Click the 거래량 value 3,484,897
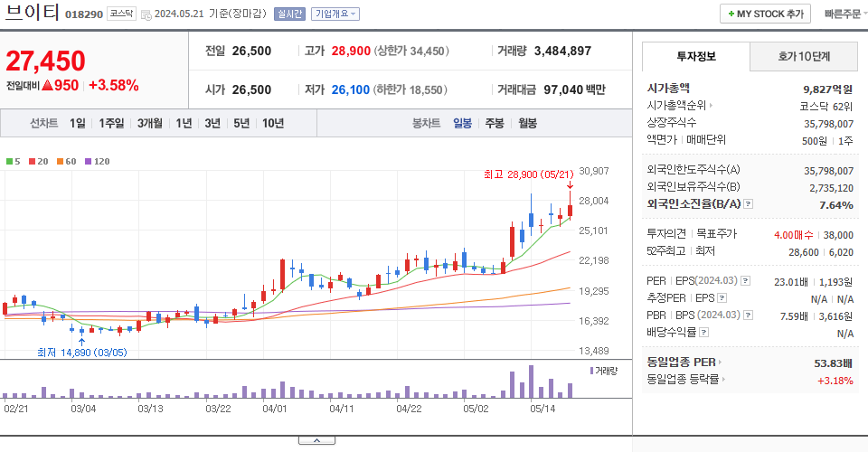Screen dimensions: 868x452 pos(562,51)
